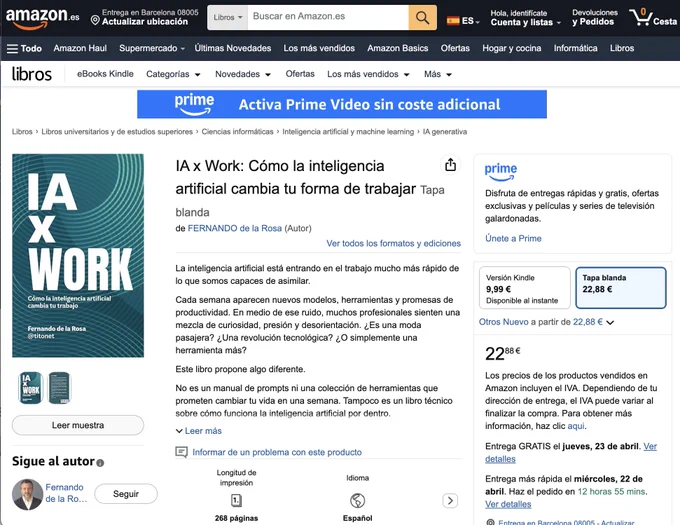Click the main IA x WORK book cover image
Screen dimensions: 680x525
[x=78, y=256]
